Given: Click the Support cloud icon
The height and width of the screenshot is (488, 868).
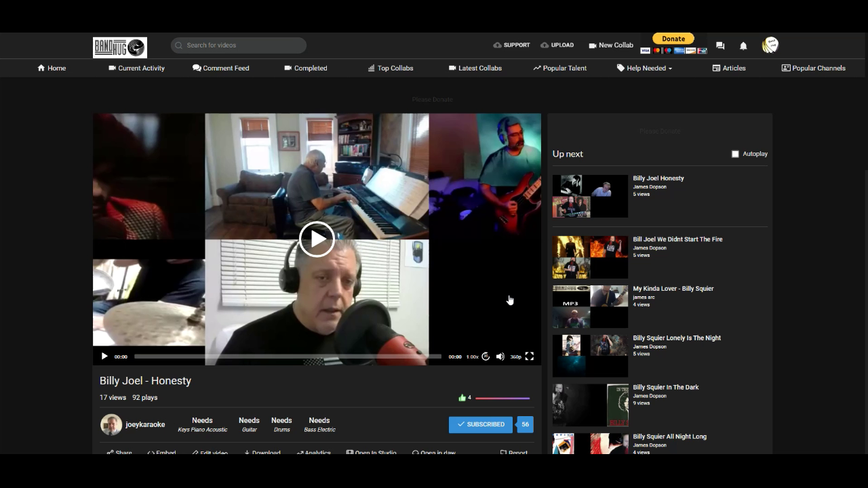Looking at the screenshot, I should pyautogui.click(x=497, y=45).
